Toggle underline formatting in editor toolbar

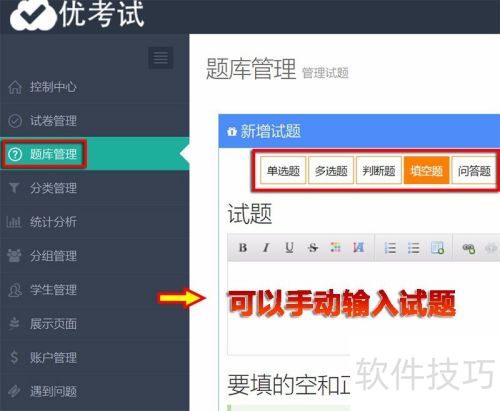click(289, 248)
